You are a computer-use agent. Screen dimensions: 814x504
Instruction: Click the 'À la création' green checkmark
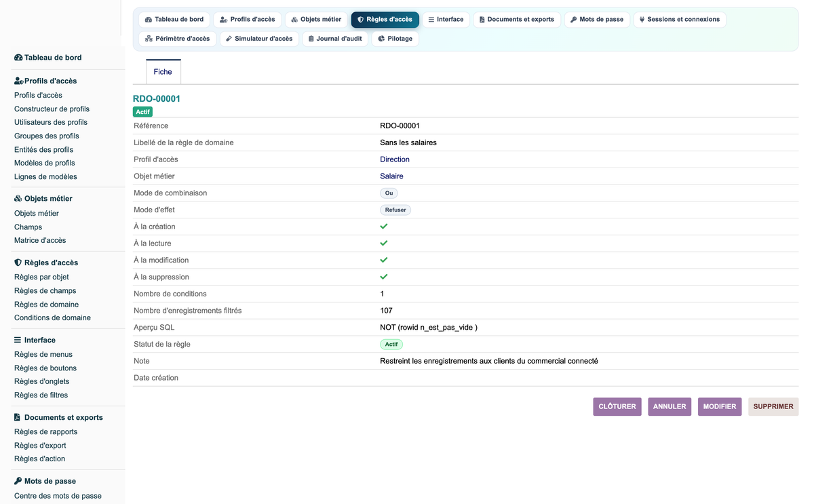[x=384, y=227]
